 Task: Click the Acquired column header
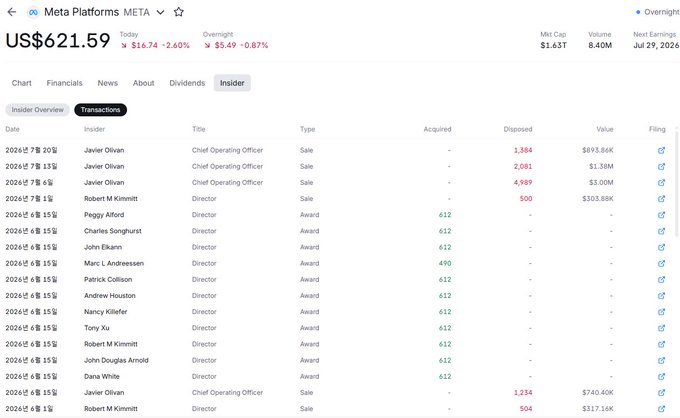(x=437, y=129)
